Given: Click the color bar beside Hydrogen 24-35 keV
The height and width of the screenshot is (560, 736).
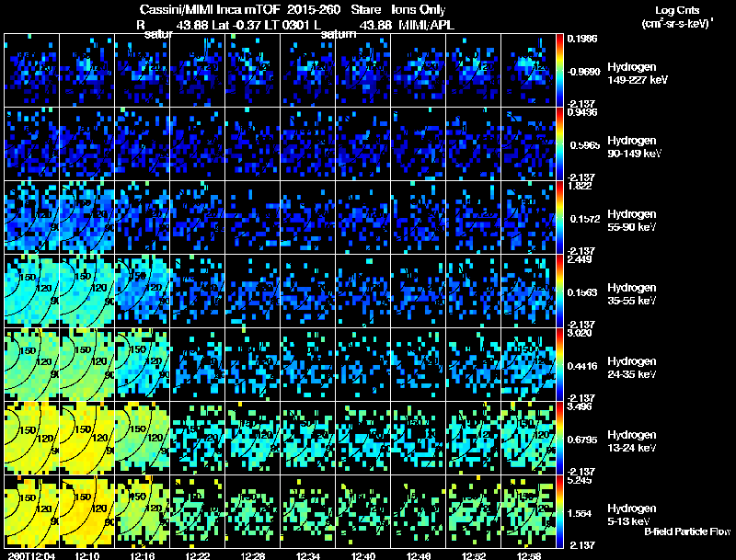Looking at the screenshot, I should click(x=559, y=365).
